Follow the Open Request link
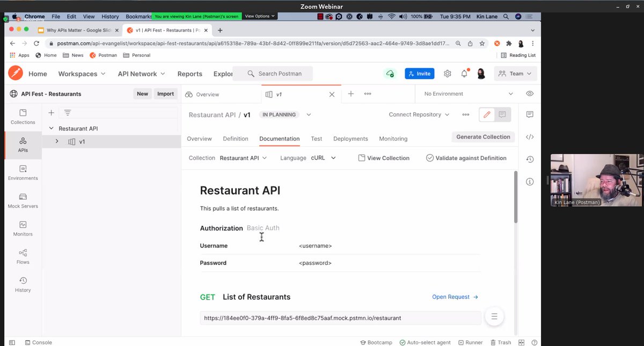This screenshot has width=644, height=346. [x=451, y=297]
